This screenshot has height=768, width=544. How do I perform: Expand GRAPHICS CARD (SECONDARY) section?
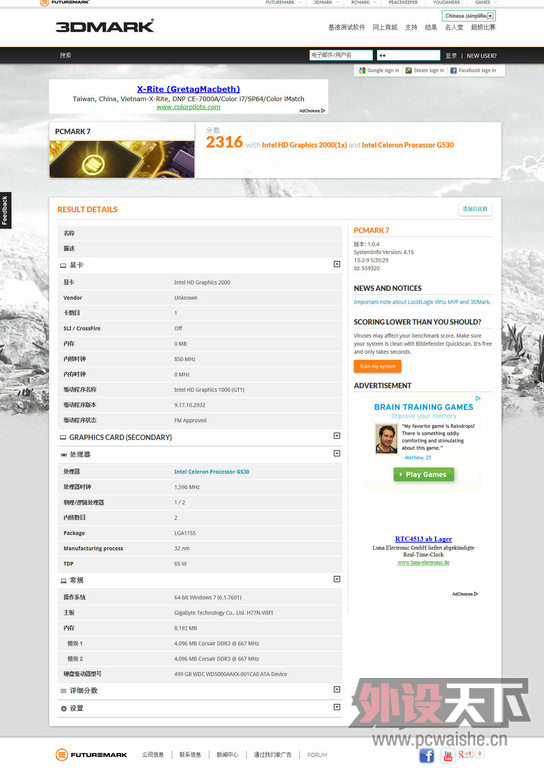click(337, 436)
